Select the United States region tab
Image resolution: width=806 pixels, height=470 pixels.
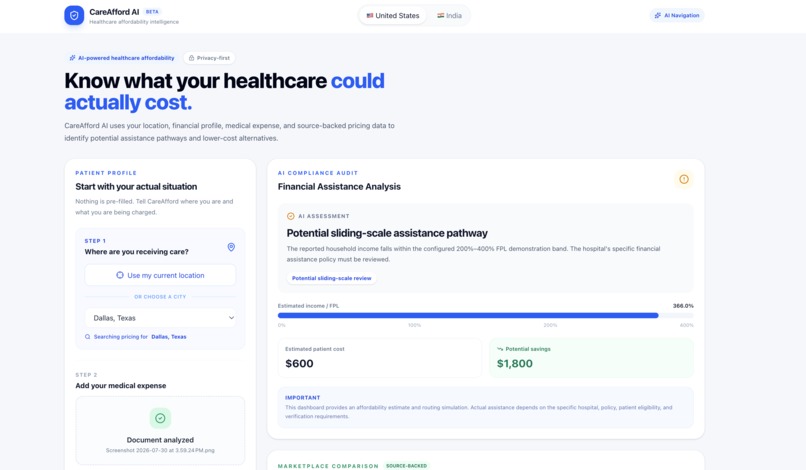click(393, 15)
